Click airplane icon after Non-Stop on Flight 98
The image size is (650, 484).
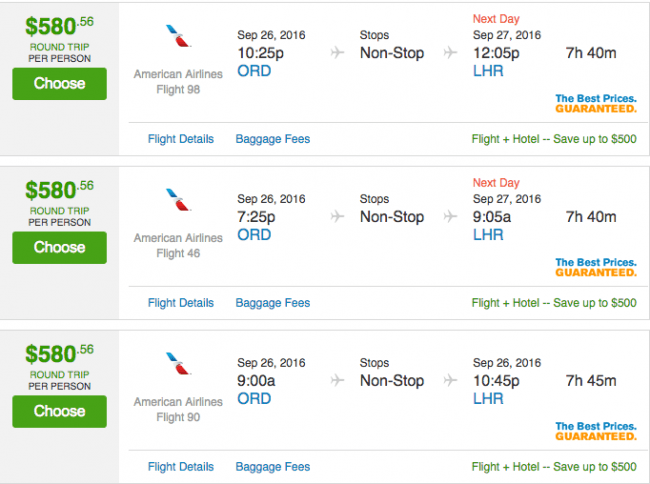pyautogui.click(x=451, y=53)
